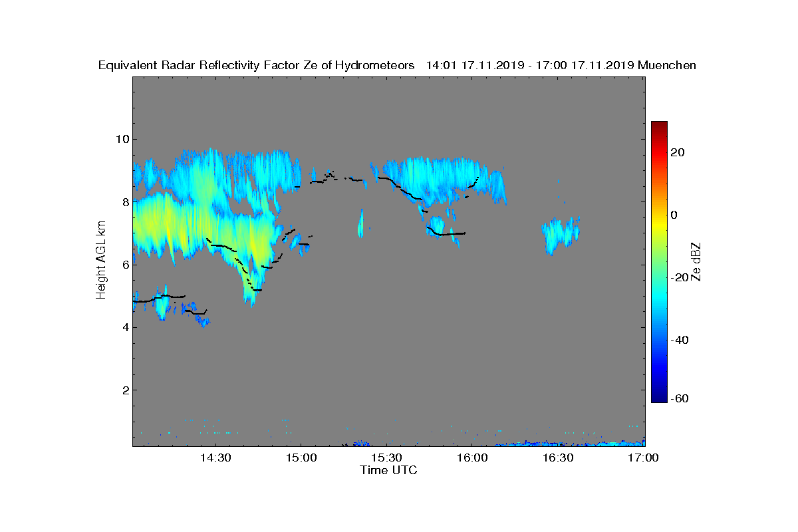Click the 'Time UTC' axis label
Image resolution: width=798 pixels, height=532 pixels.
[x=389, y=470]
